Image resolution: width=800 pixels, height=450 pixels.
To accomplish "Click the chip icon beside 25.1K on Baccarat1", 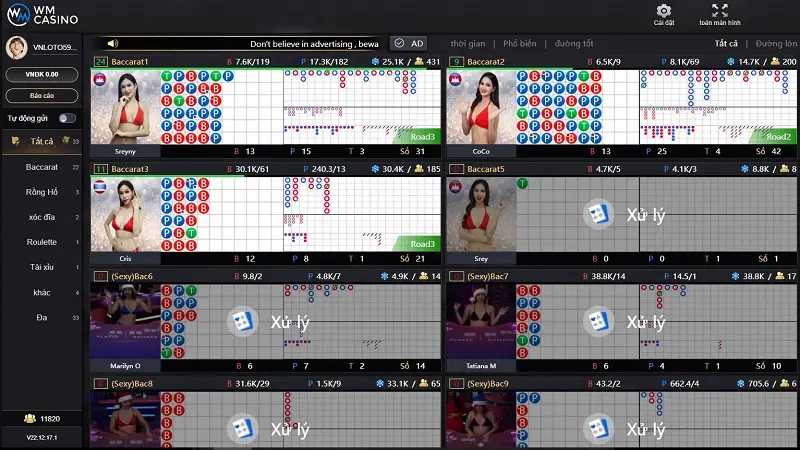I will click(x=376, y=62).
